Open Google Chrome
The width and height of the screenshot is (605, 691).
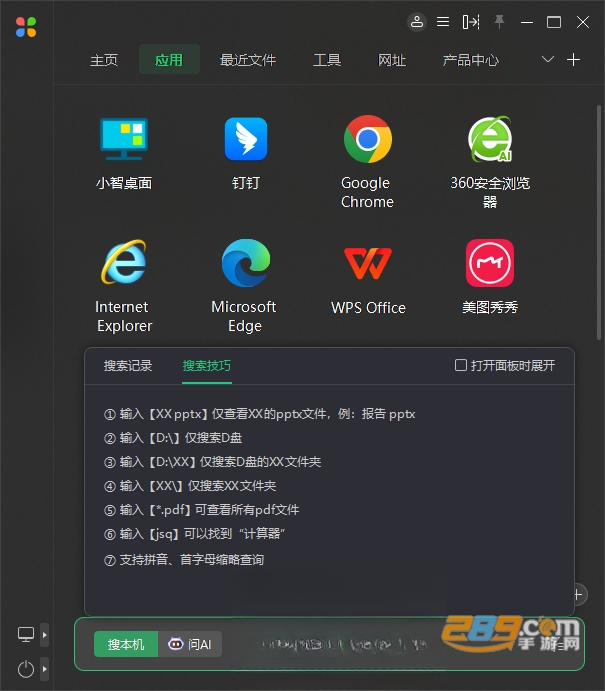point(367,139)
